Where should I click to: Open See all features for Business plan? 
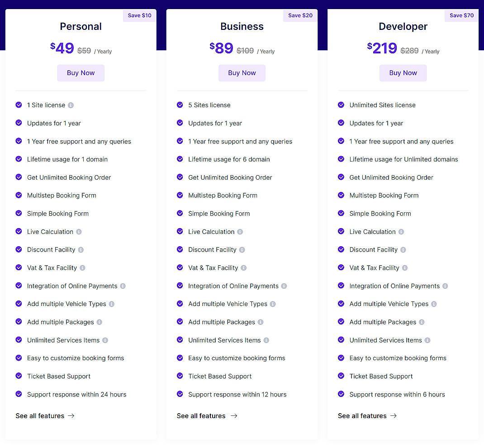pyautogui.click(x=207, y=416)
